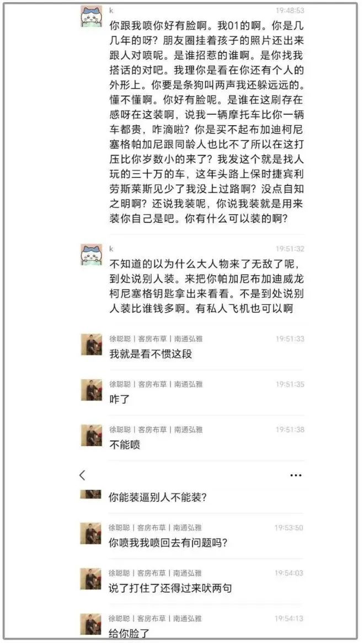Click the message 不能喷
Viewport: 364px width, 643px height.
[125, 445]
